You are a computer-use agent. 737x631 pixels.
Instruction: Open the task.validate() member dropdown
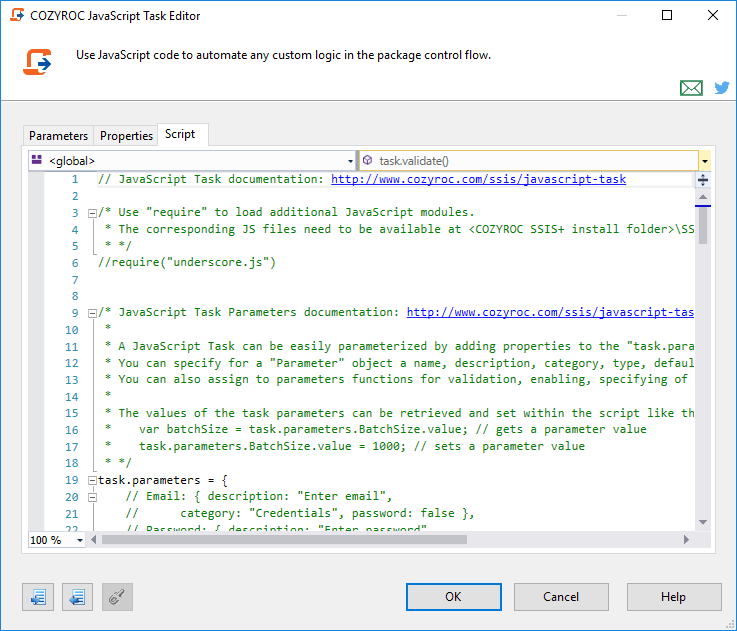534,161
